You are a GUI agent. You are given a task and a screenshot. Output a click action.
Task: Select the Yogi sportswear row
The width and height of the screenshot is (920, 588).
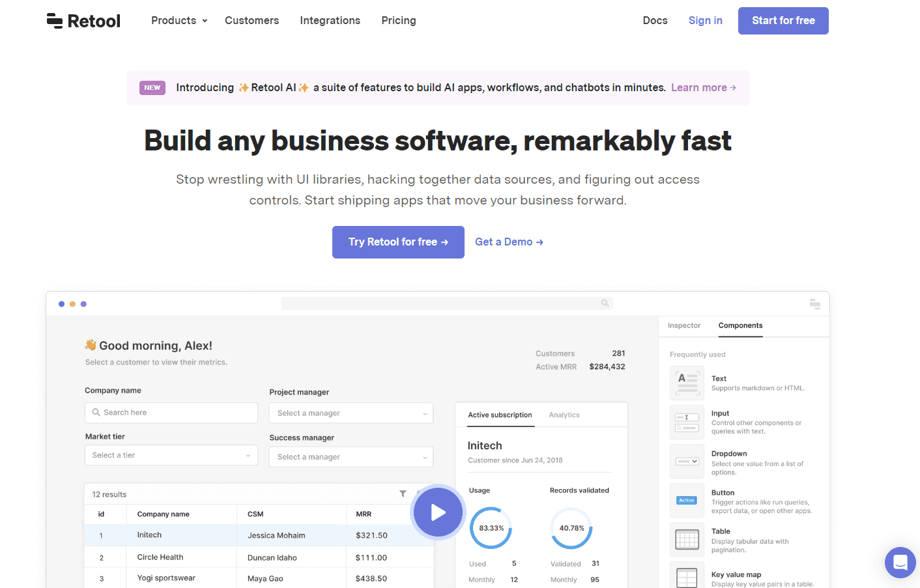click(259, 578)
